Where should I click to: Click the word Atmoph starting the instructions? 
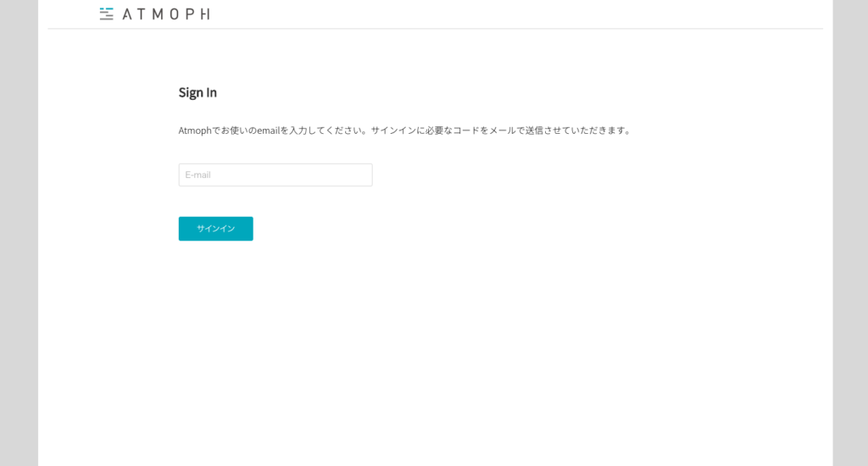coord(195,130)
